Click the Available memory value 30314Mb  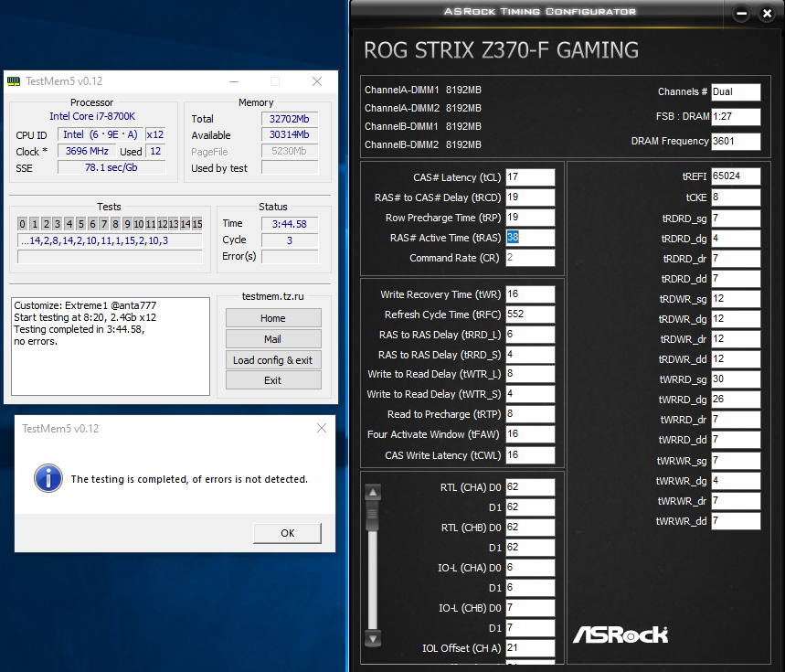click(x=290, y=134)
